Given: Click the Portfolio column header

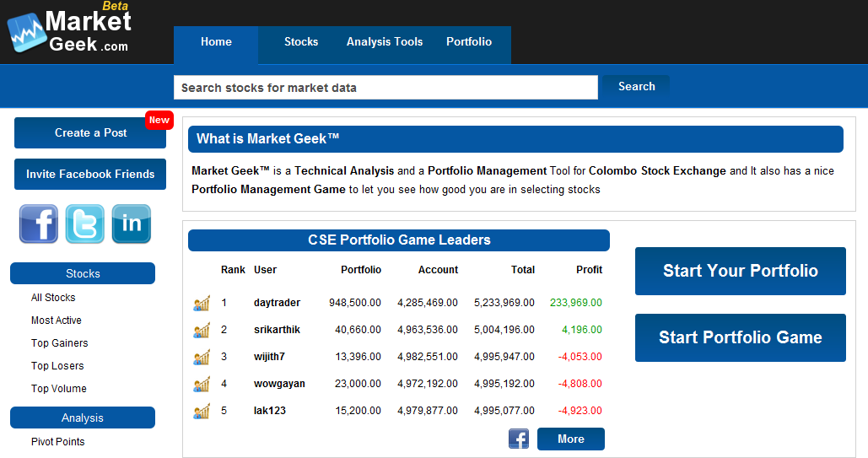Looking at the screenshot, I should point(361,270).
